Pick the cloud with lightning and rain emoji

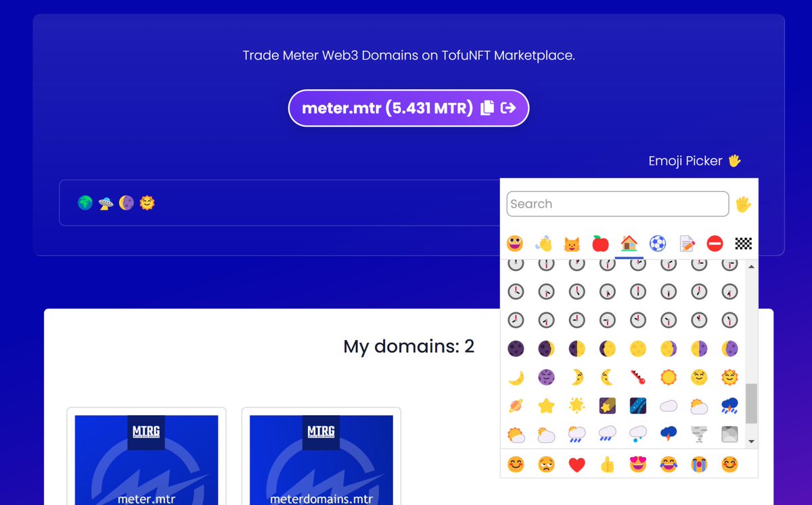(x=729, y=406)
